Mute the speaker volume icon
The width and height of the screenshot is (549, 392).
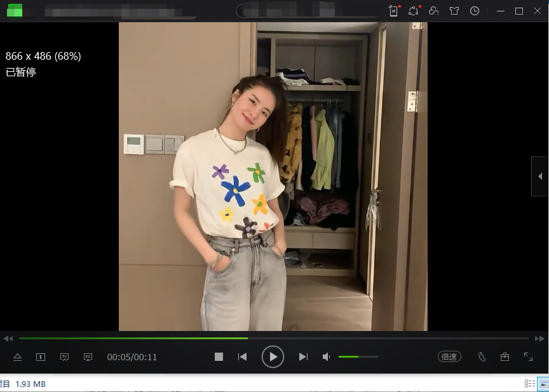(326, 356)
